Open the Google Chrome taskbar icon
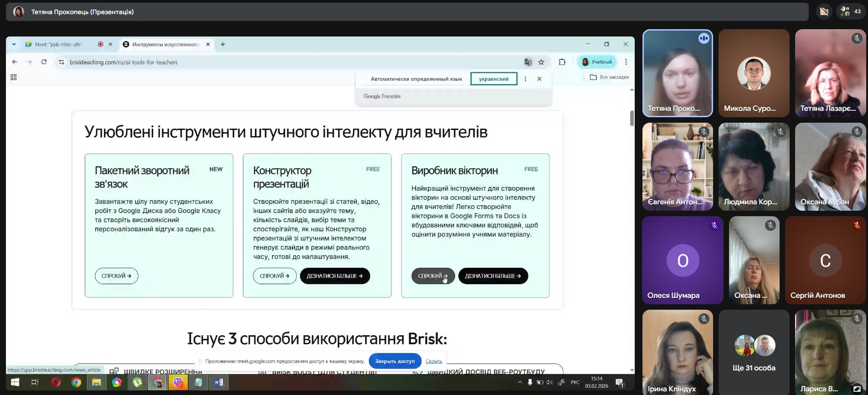The height and width of the screenshot is (395, 868). pos(77,382)
